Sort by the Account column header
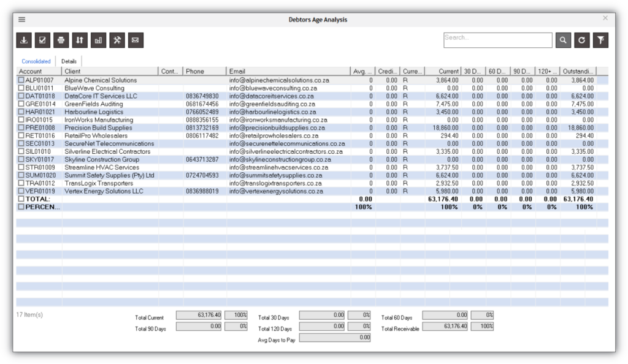 tap(39, 71)
